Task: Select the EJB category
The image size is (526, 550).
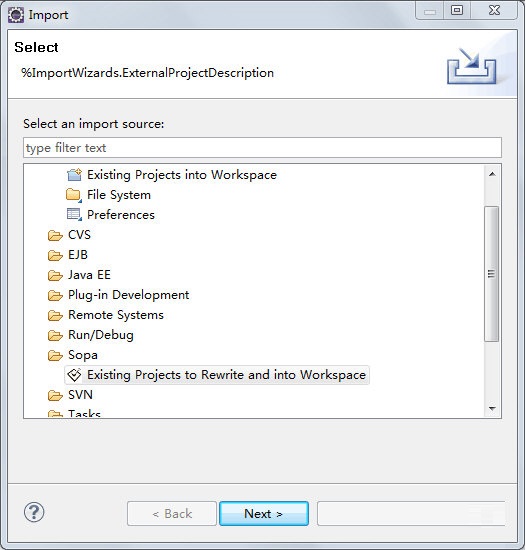Action: pyautogui.click(x=78, y=255)
